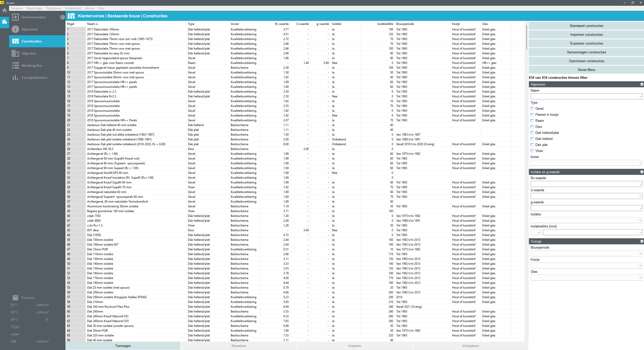Click Reset filters button
Screen dimensions: 644x350
pos(586,70)
